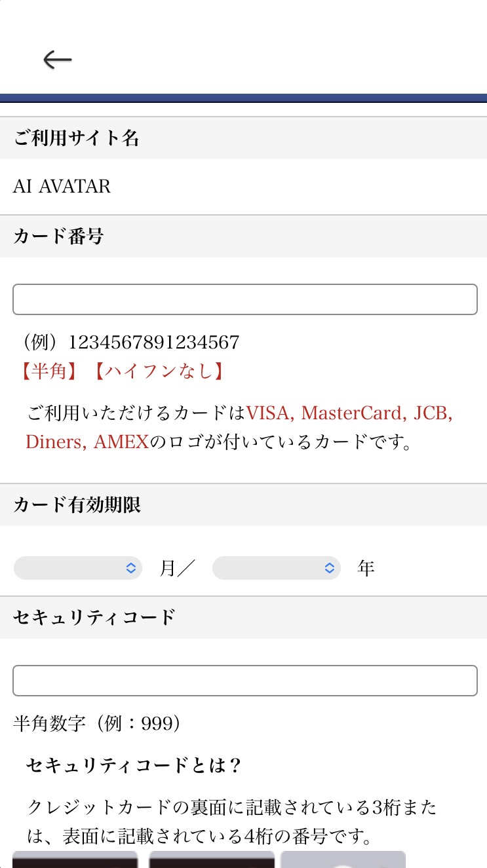Go back using the left arrow icon

(58, 60)
